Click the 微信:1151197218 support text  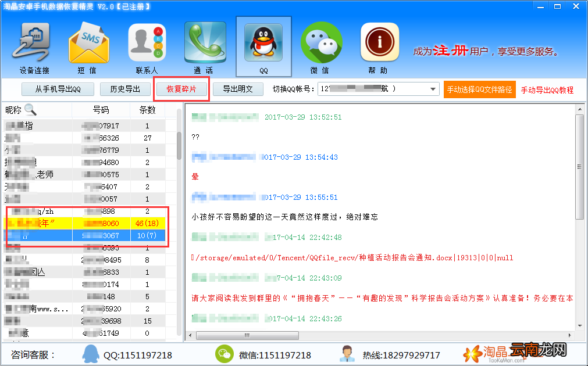[275, 355]
